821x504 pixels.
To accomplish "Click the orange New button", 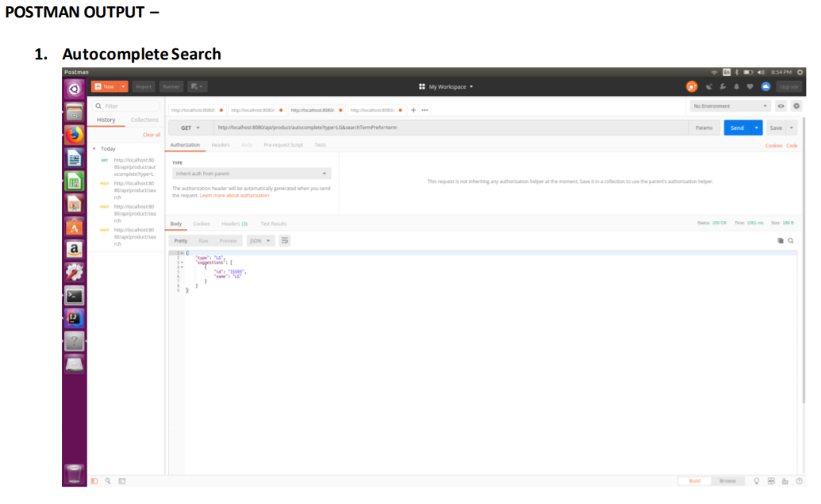I will (x=106, y=86).
